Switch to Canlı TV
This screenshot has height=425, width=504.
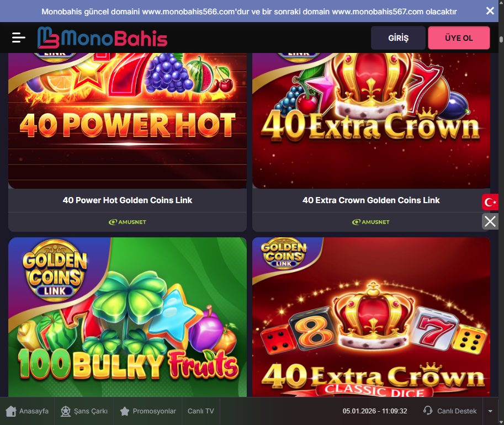coord(201,411)
